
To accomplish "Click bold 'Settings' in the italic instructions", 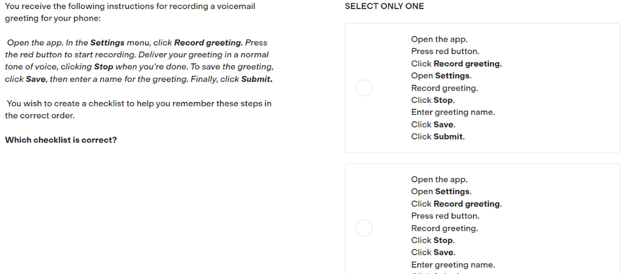I will [x=107, y=42].
